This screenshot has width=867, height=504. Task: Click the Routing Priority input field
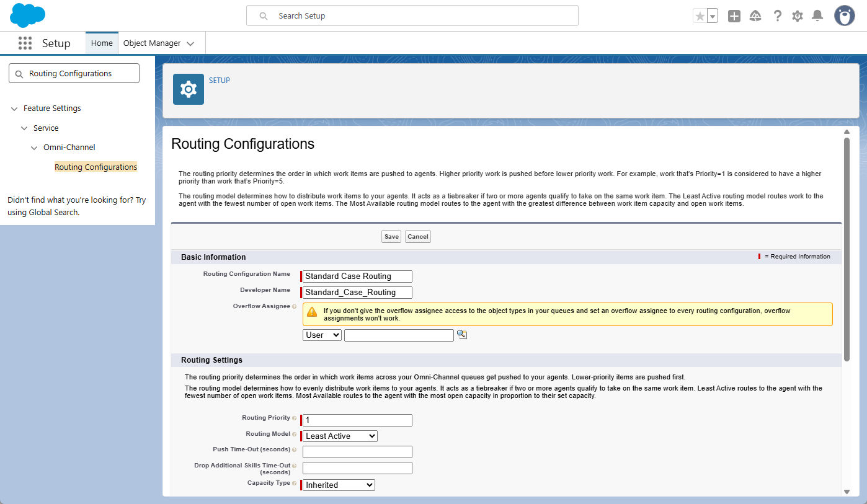pyautogui.click(x=357, y=420)
